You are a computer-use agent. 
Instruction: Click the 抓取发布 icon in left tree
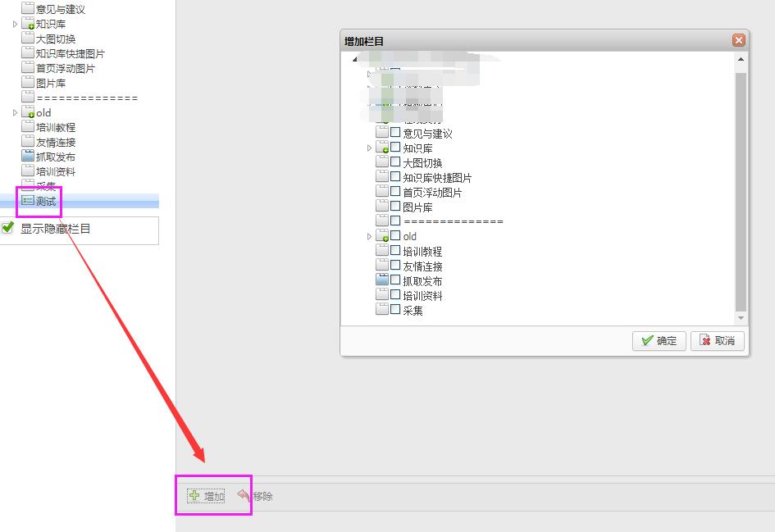28,157
